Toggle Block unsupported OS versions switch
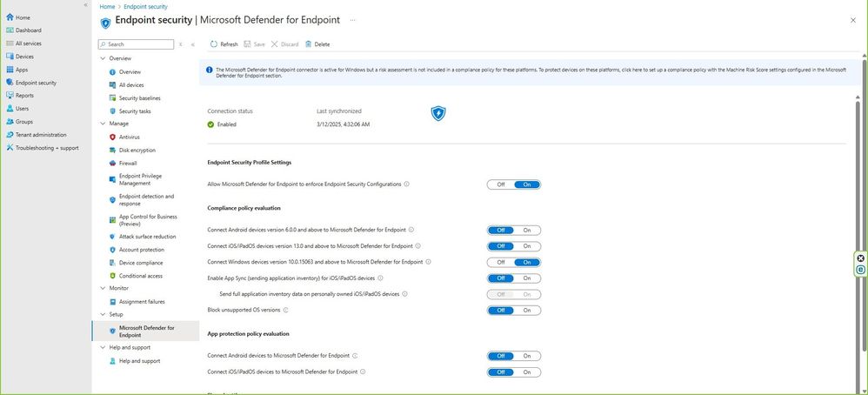The height and width of the screenshot is (395, 868). tap(514, 311)
